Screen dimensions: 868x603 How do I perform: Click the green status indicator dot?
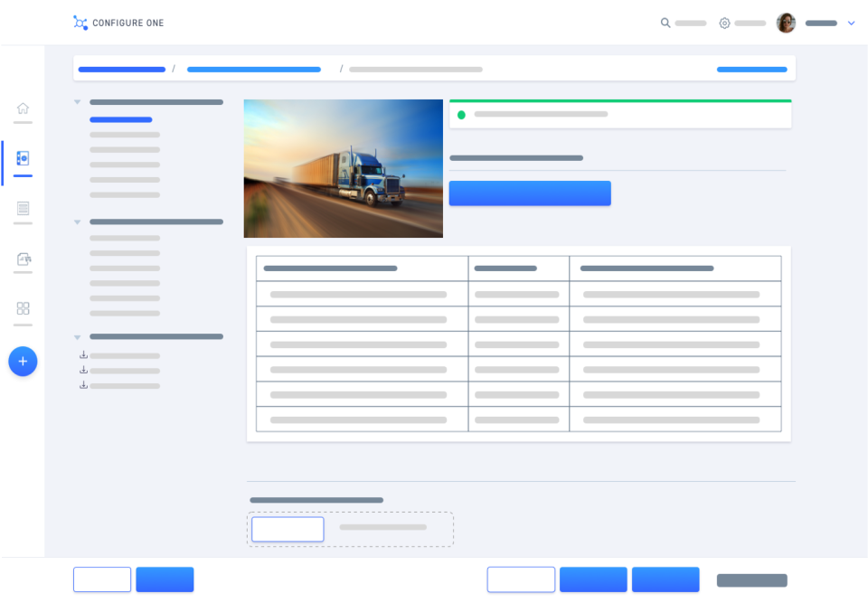462,115
